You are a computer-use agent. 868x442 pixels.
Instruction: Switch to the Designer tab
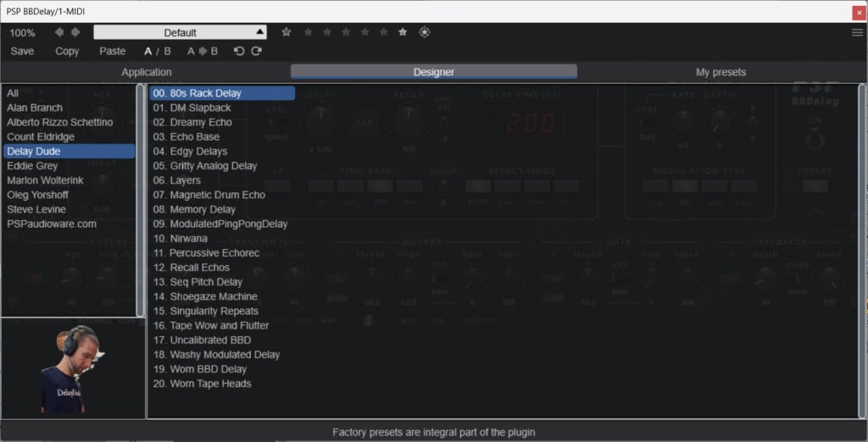(434, 72)
